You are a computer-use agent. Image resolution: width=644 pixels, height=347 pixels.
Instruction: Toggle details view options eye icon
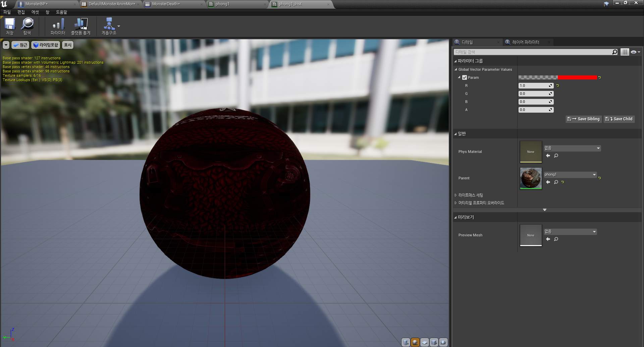click(x=635, y=52)
